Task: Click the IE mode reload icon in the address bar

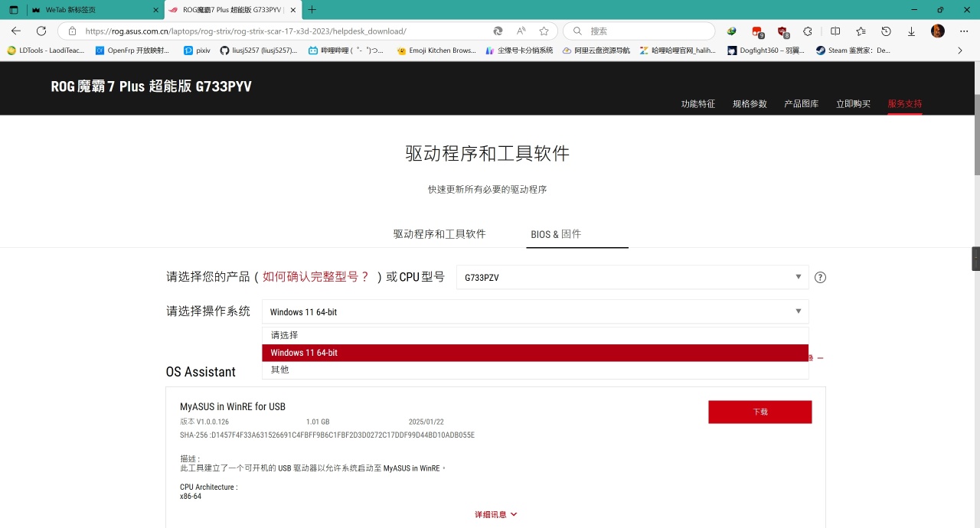Action: [498, 31]
